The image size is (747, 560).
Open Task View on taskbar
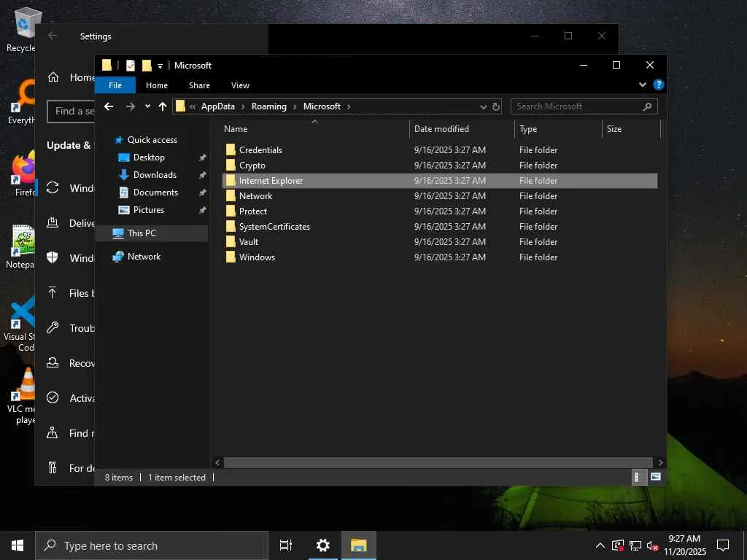point(286,545)
